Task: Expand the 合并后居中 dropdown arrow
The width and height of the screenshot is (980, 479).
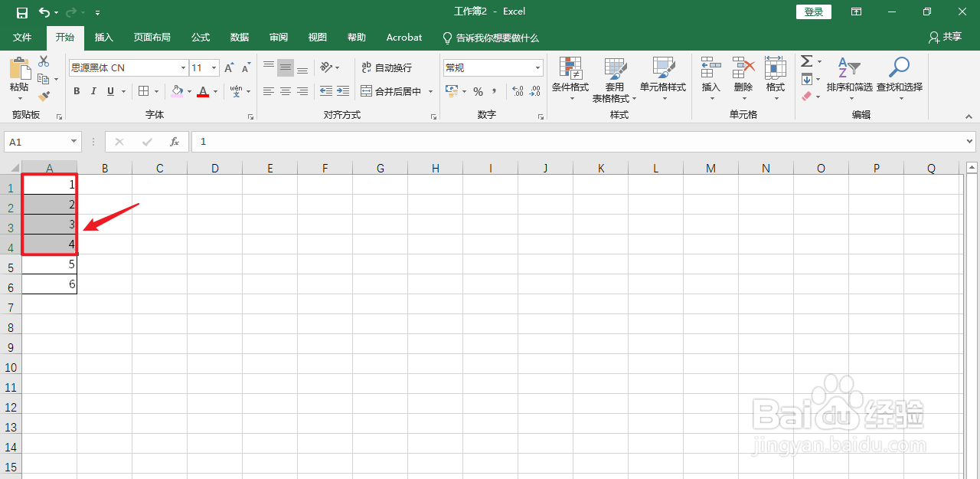Action: coord(430,91)
